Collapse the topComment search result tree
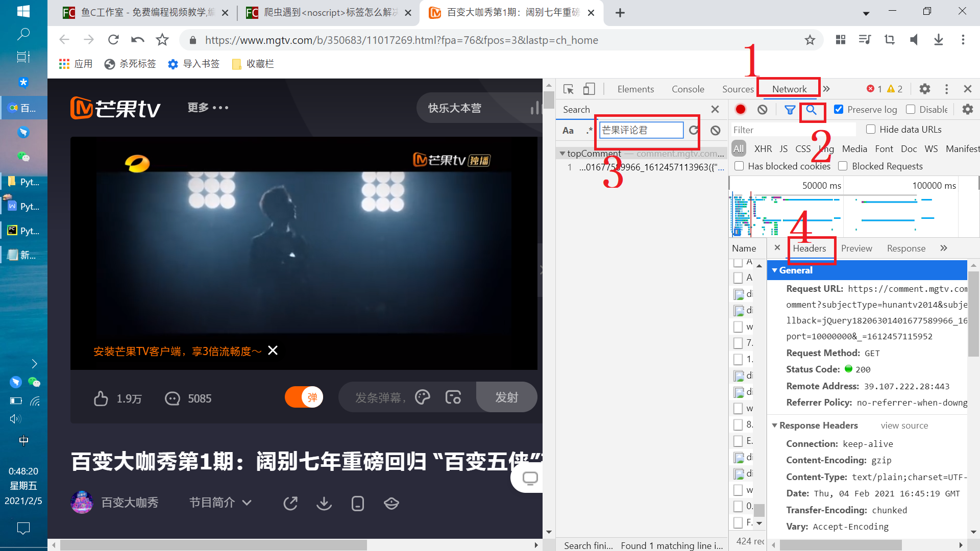Image resolution: width=980 pixels, height=551 pixels. (x=562, y=154)
